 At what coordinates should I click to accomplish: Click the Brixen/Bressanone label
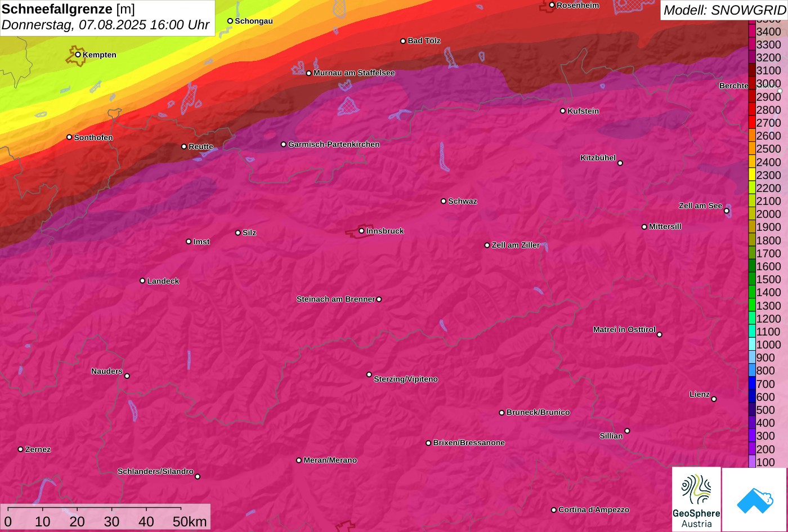(469, 443)
